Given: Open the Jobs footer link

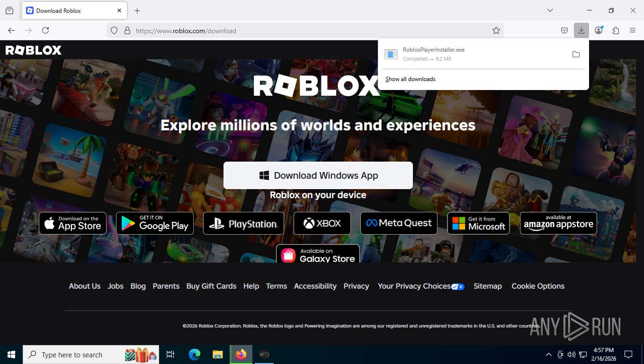Looking at the screenshot, I should click(116, 286).
